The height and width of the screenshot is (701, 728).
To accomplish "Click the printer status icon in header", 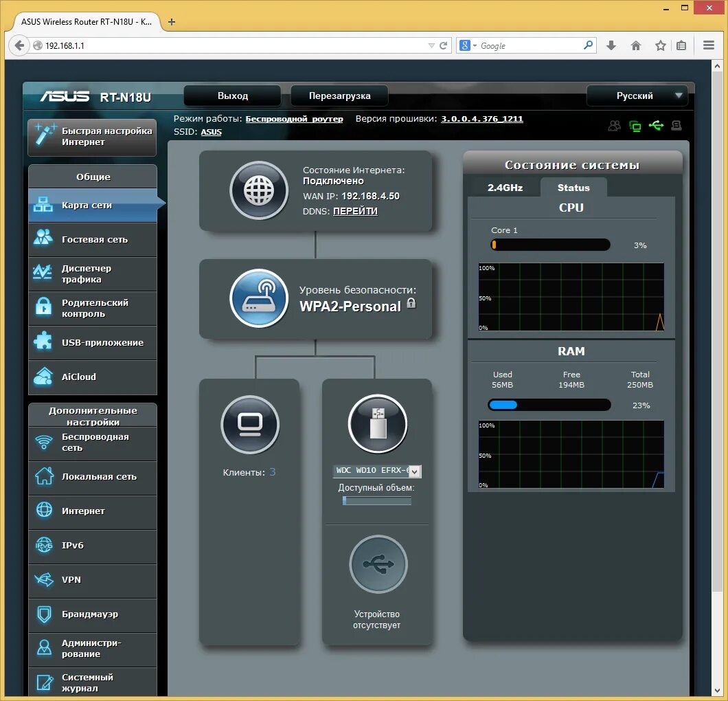I will (x=676, y=126).
